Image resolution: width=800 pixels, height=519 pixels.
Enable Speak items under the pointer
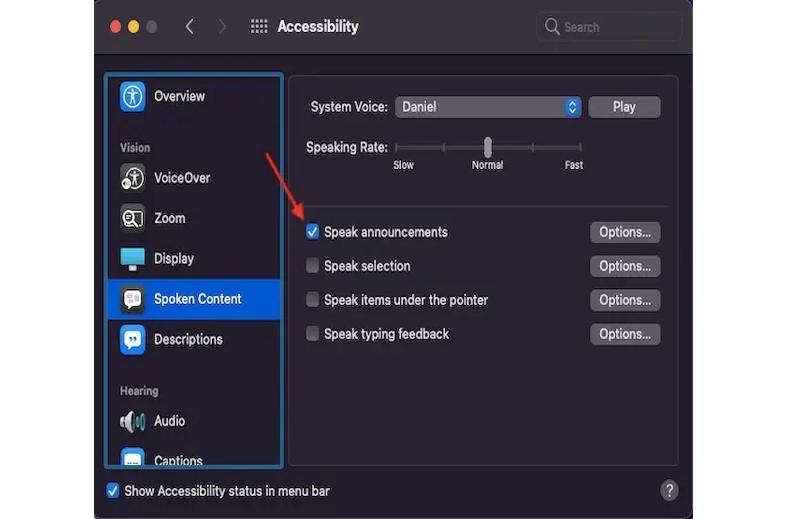[313, 300]
